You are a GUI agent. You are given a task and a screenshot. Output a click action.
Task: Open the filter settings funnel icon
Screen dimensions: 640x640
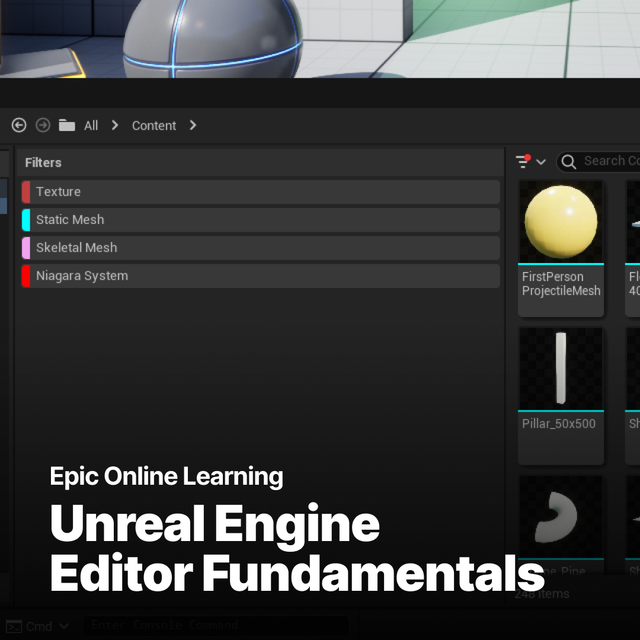tap(524, 161)
